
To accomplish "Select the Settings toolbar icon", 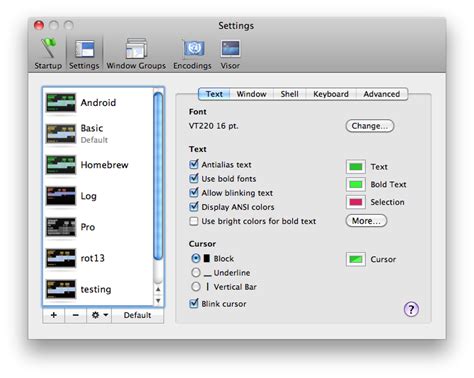I will (84, 53).
